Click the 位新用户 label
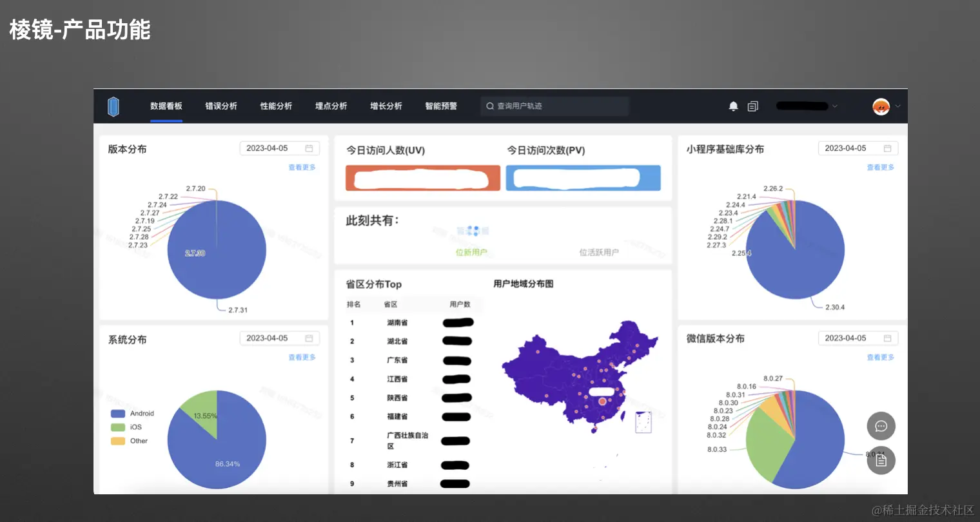The image size is (980, 522). coord(471,253)
